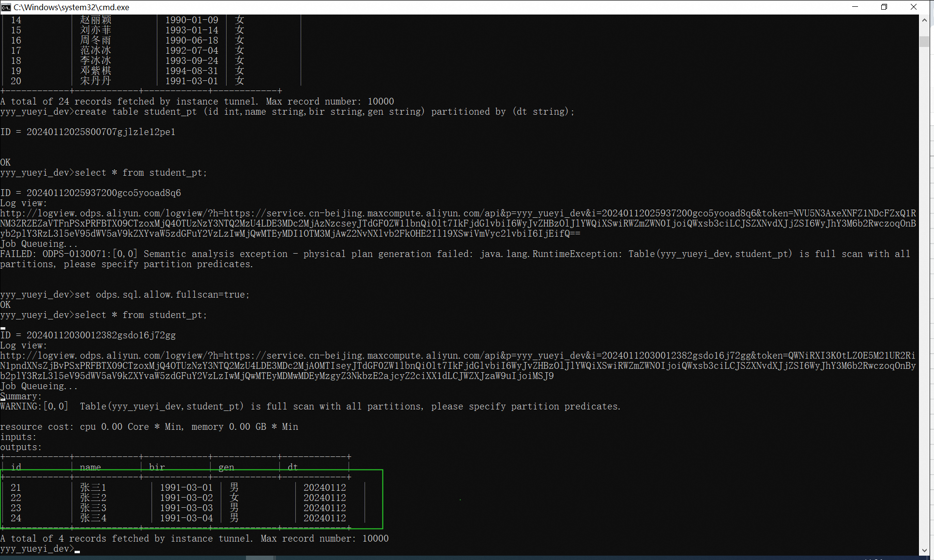
Task: Click birth date 1990-01-09
Action: pos(192,20)
